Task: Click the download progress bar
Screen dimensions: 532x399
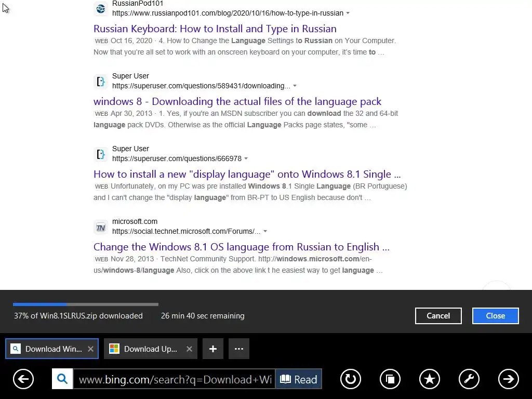Action: [86, 304]
